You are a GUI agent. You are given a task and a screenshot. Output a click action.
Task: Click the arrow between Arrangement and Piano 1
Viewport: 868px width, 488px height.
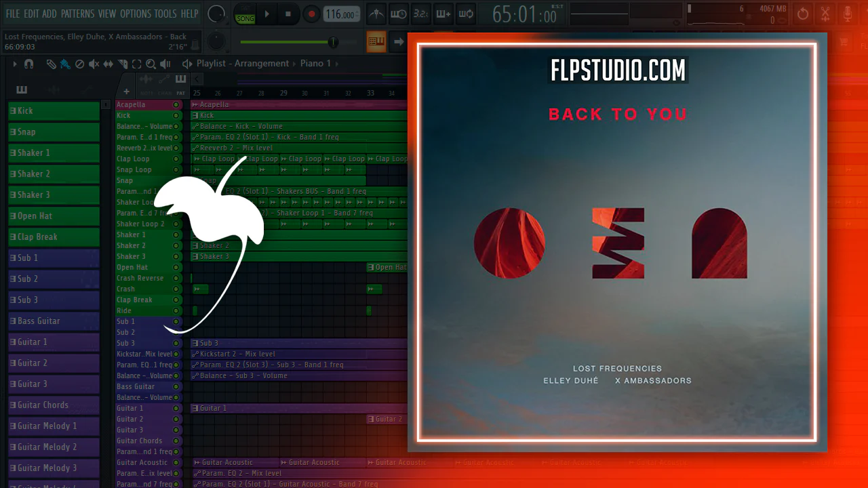[x=295, y=64]
